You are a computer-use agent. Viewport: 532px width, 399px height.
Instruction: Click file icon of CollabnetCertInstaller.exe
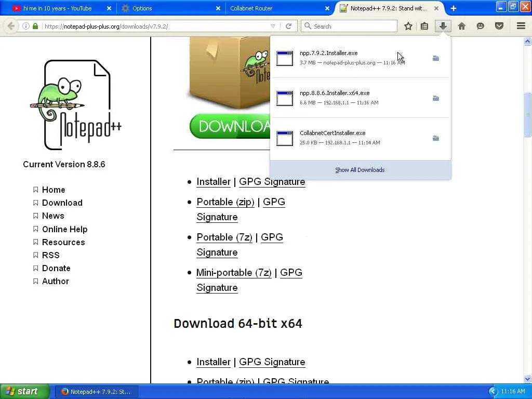(x=284, y=138)
